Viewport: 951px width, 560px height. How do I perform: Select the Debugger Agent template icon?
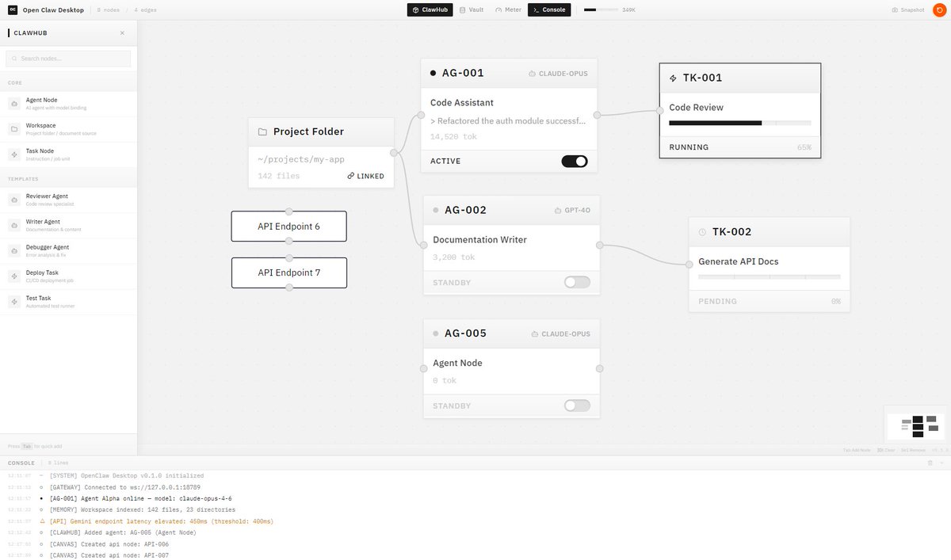point(14,250)
